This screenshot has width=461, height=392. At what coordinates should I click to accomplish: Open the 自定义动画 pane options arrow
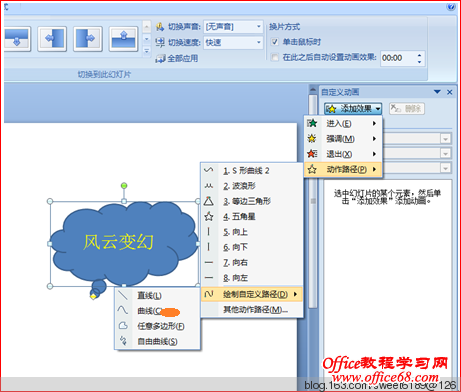(x=437, y=92)
